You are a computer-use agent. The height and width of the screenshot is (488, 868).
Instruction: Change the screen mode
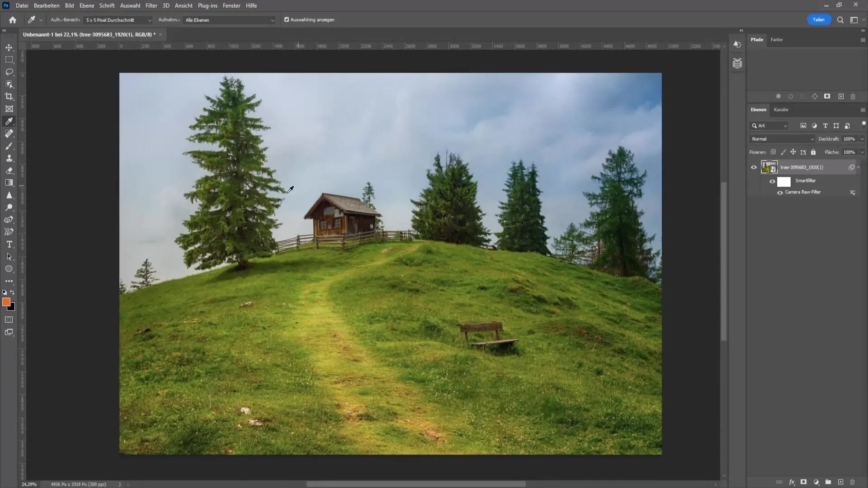(x=9, y=332)
